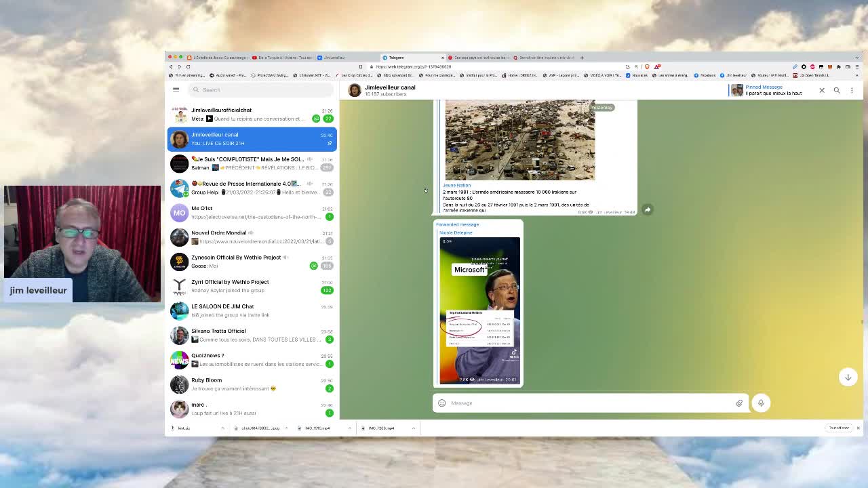
Task: Close the downloads bar
Action: (x=858, y=428)
